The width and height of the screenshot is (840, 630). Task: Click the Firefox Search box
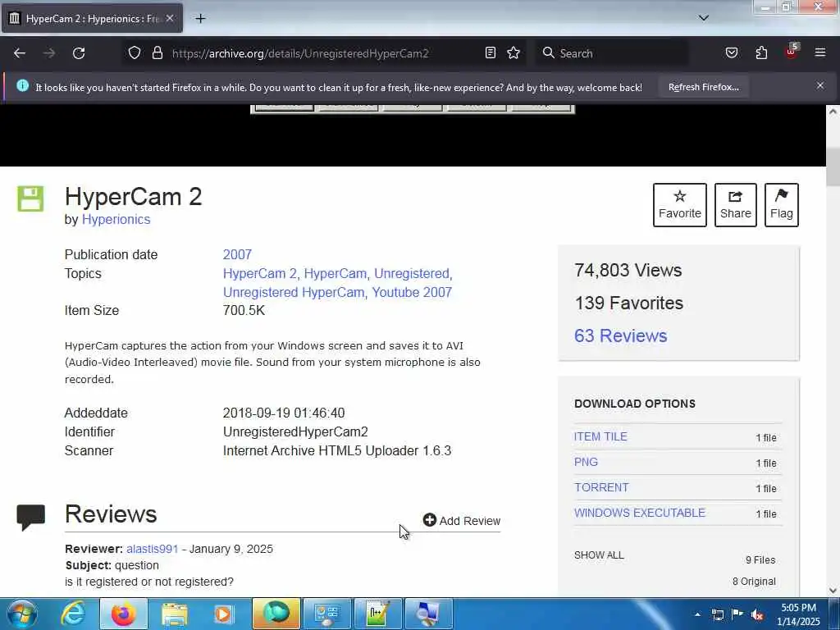pyautogui.click(x=612, y=53)
